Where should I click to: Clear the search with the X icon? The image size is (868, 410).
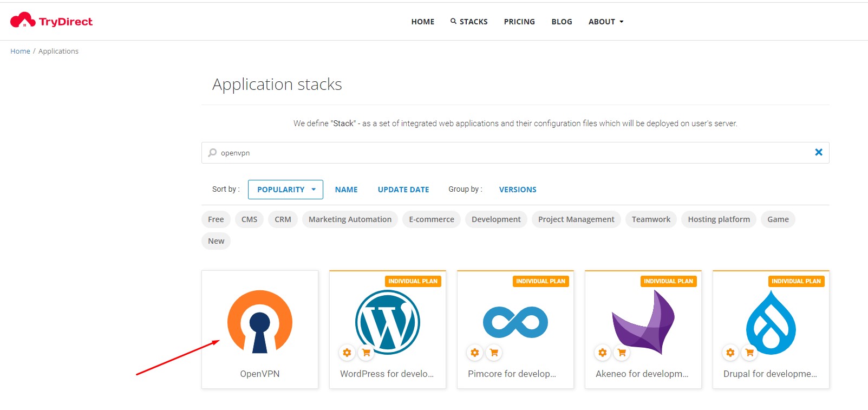[x=818, y=152]
